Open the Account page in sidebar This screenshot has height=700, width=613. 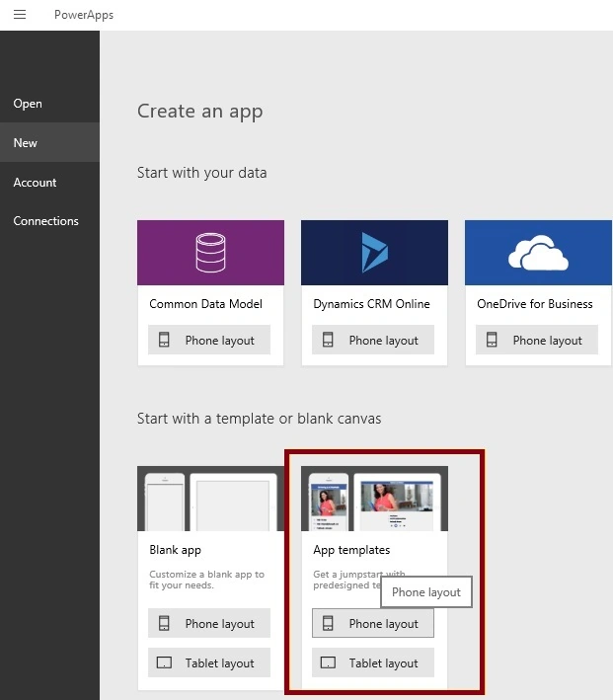click(x=49, y=182)
